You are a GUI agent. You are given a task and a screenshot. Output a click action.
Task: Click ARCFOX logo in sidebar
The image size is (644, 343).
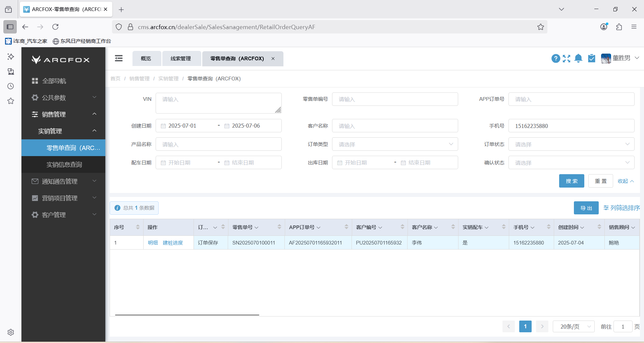coord(61,60)
